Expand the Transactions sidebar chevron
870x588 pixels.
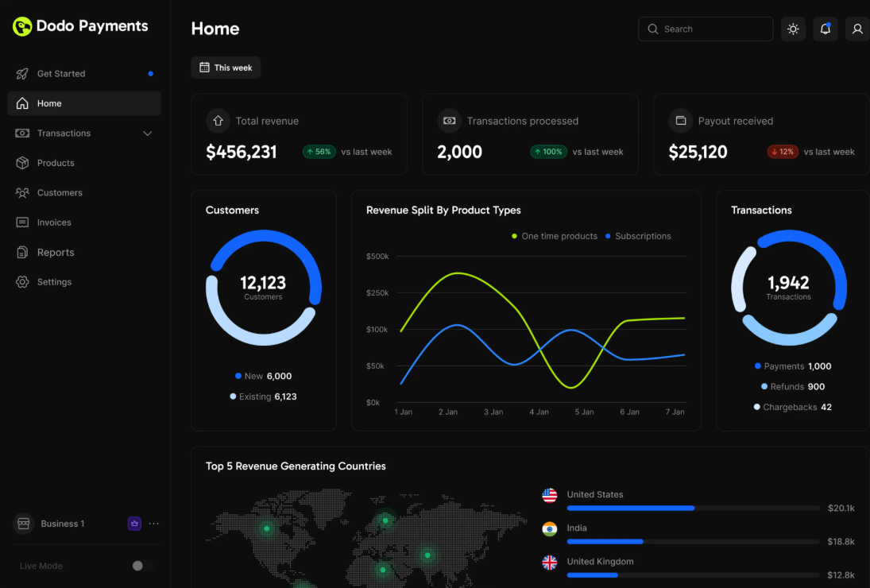pyautogui.click(x=147, y=133)
